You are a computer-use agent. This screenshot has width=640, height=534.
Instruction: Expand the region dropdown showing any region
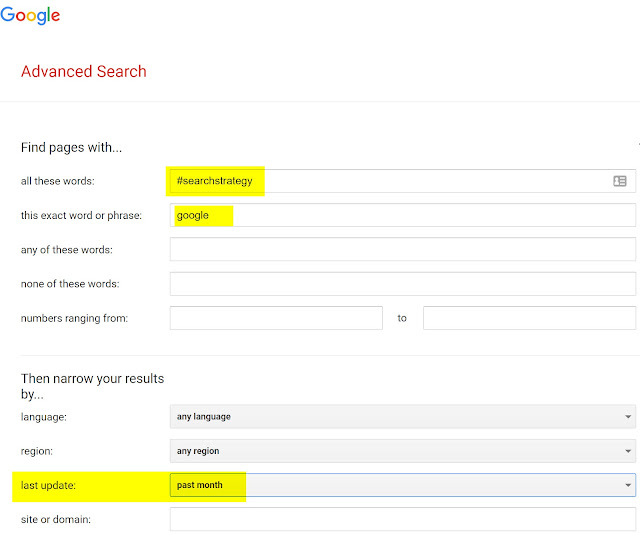[402, 451]
